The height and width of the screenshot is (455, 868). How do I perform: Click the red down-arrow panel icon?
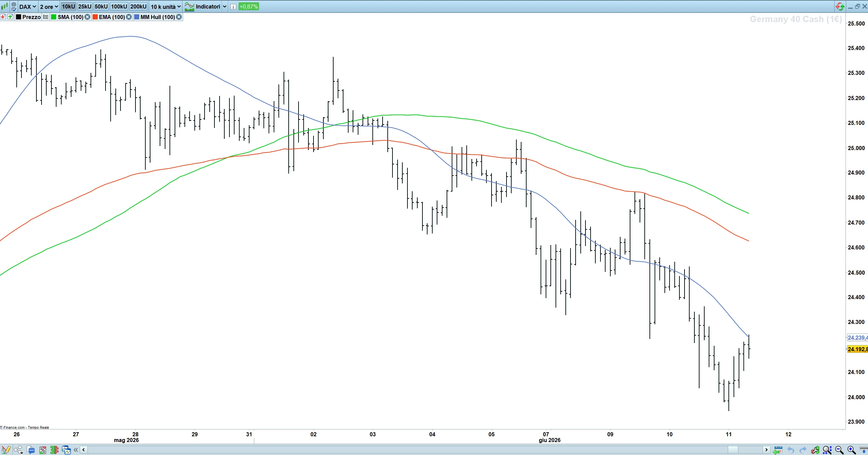(x=3, y=17)
